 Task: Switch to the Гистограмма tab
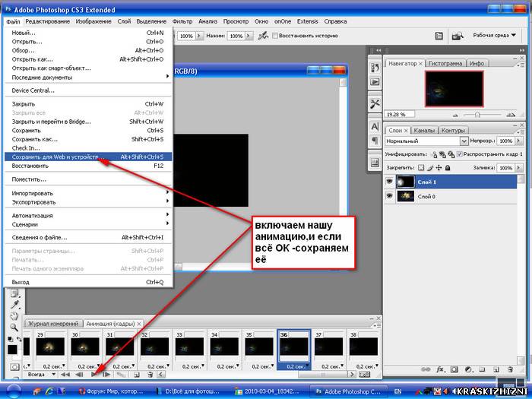coord(445,63)
